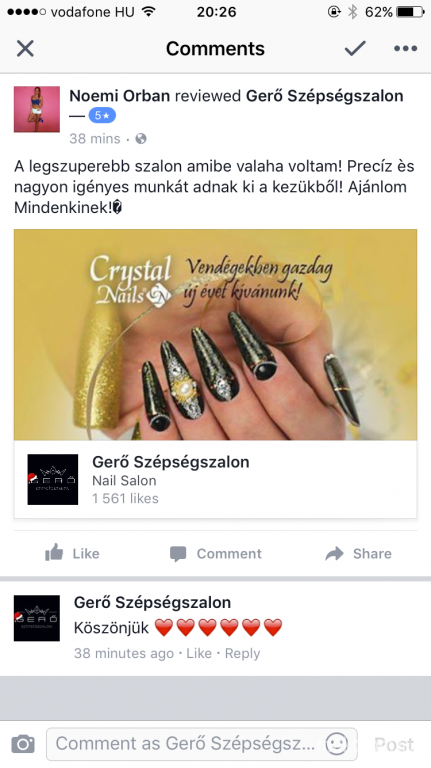This screenshot has width=431, height=768.
Task: Tap the checkmark icon in header
Action: click(355, 48)
